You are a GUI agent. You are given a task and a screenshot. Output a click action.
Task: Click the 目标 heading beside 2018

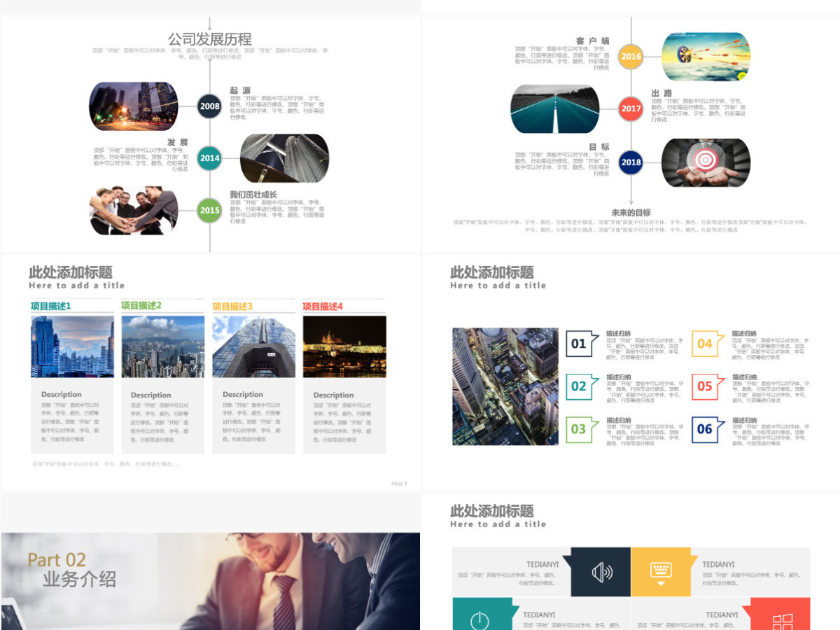pos(599,147)
